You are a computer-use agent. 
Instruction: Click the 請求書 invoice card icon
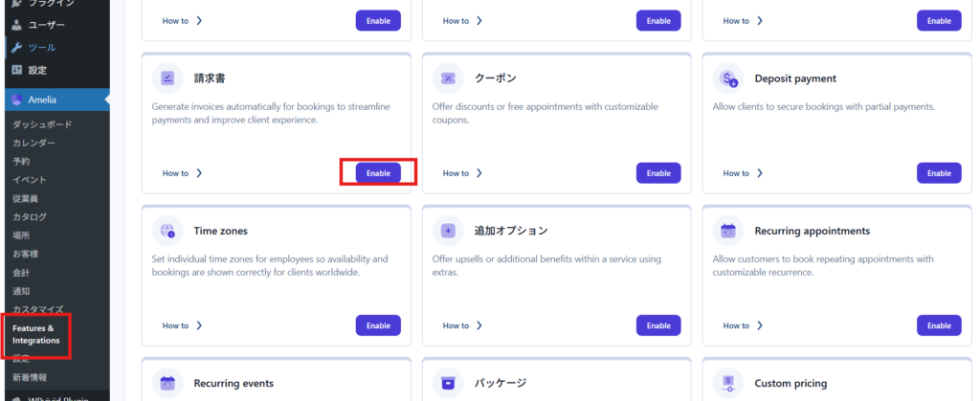click(167, 78)
